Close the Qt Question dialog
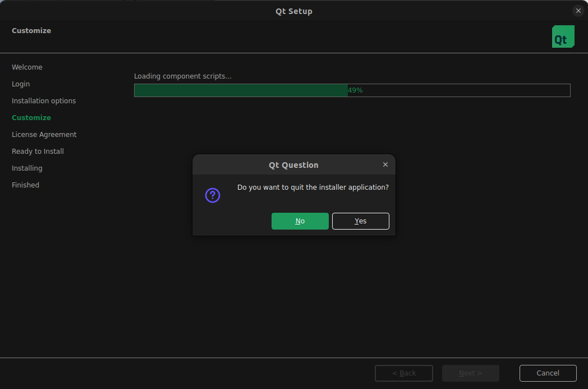Viewport: 588px width, 389px height. pyautogui.click(x=385, y=164)
